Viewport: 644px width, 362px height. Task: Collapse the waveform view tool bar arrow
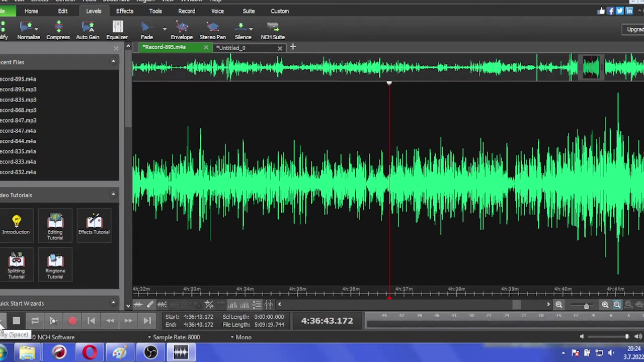tap(280, 304)
